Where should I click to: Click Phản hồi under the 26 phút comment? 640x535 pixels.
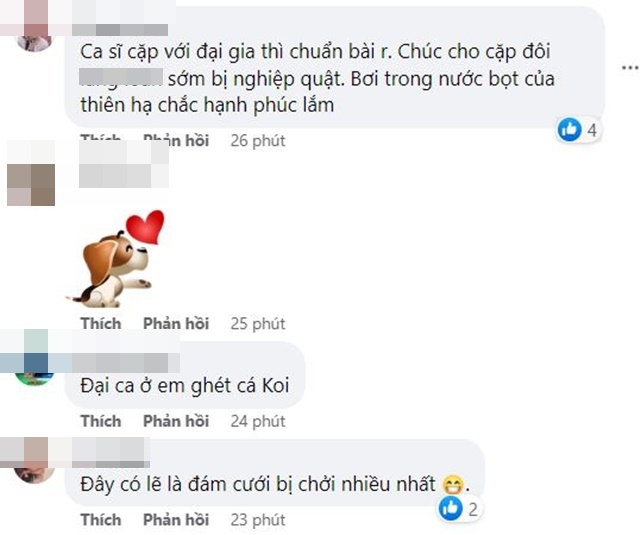point(176,140)
